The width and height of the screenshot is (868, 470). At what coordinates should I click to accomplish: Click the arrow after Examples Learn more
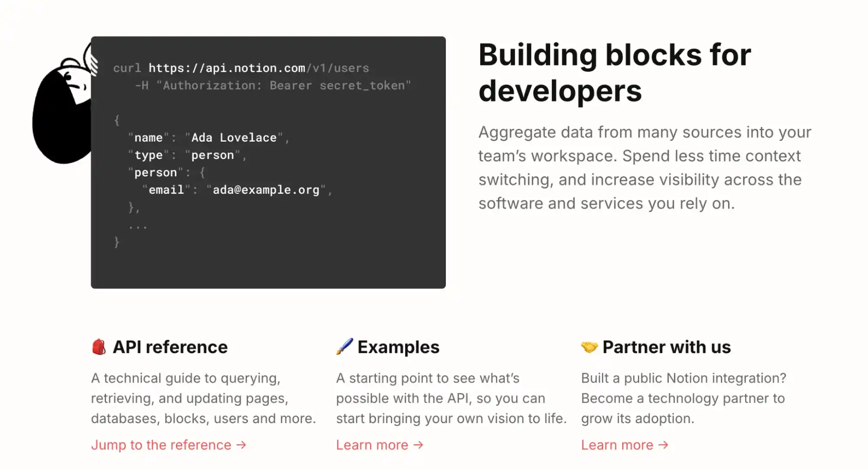tap(418, 445)
